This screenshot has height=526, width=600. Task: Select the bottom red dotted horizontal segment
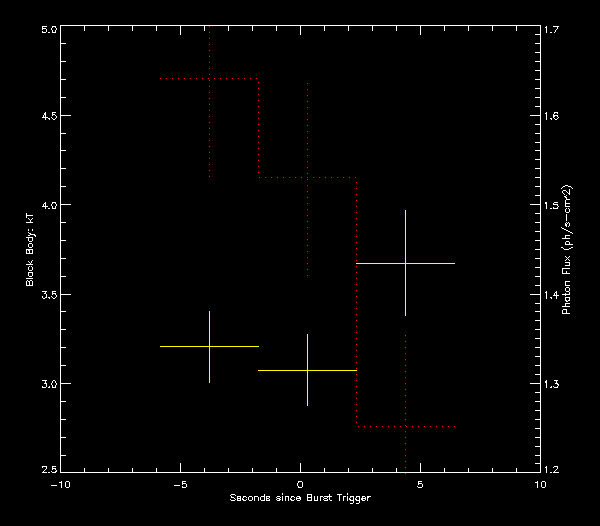406,426
